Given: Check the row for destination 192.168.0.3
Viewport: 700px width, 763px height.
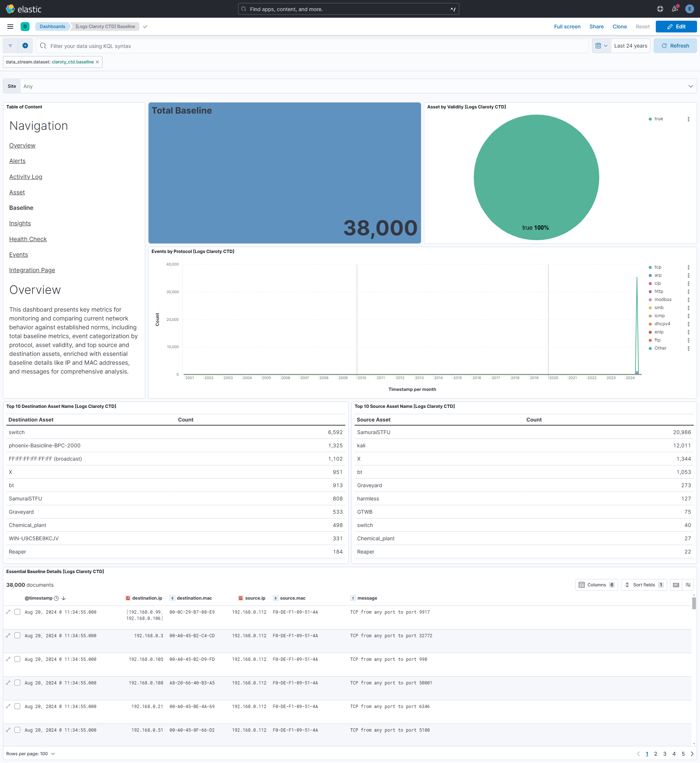Looking at the screenshot, I should pyautogui.click(x=17, y=636).
